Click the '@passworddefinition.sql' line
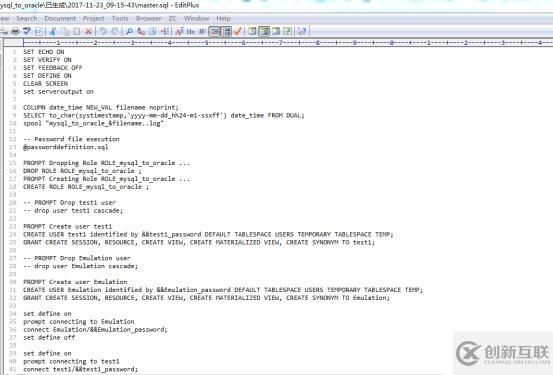 [x=66, y=147]
